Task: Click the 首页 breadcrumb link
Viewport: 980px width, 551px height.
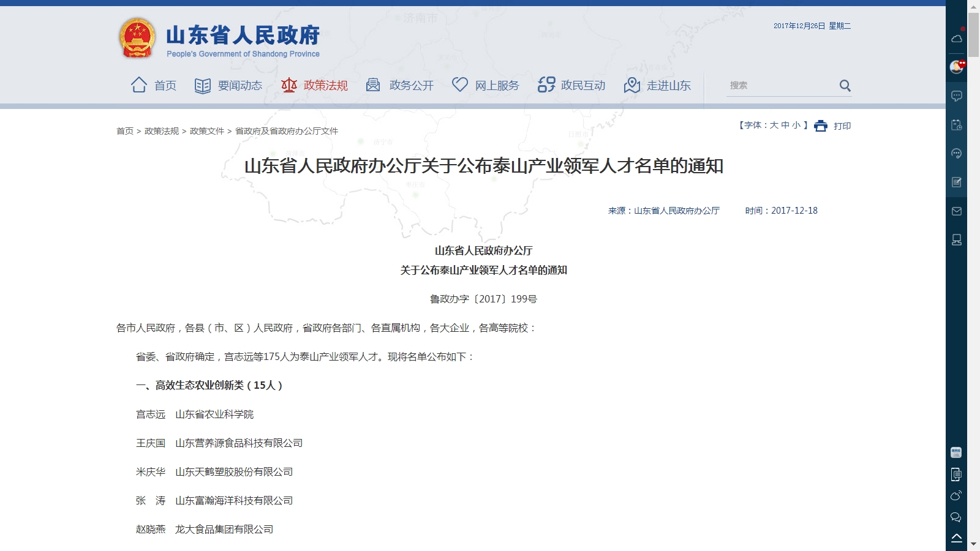Action: [125, 131]
